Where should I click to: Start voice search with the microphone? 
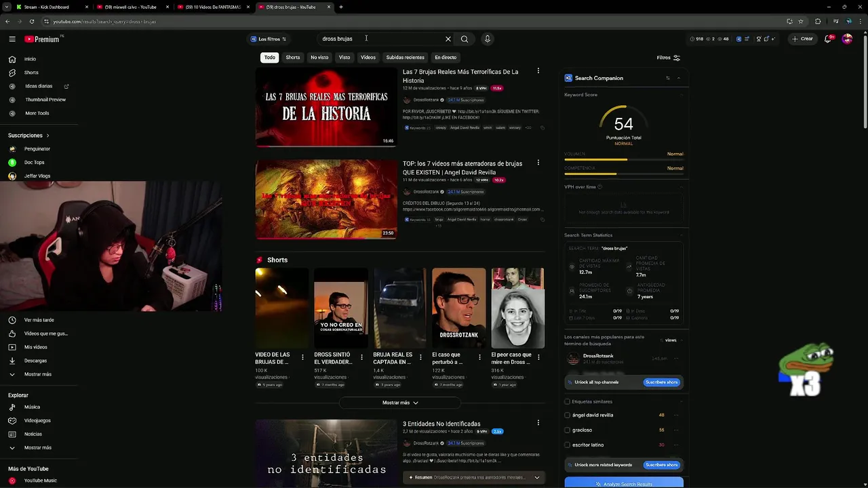pyautogui.click(x=487, y=39)
